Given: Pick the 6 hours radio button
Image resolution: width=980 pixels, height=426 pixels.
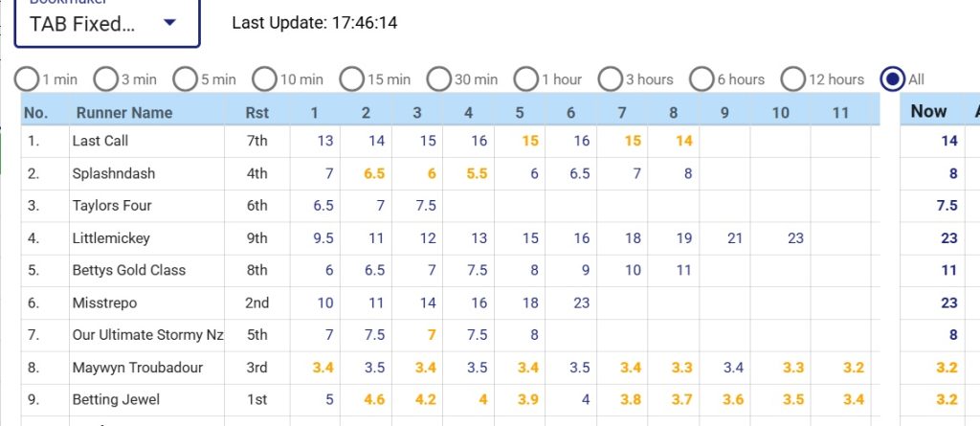Looking at the screenshot, I should point(702,79).
